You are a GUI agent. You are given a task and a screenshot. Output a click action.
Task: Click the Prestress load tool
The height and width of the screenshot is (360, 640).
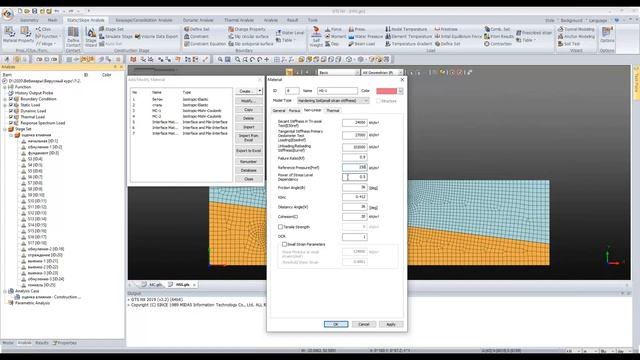pyautogui.click(x=446, y=29)
